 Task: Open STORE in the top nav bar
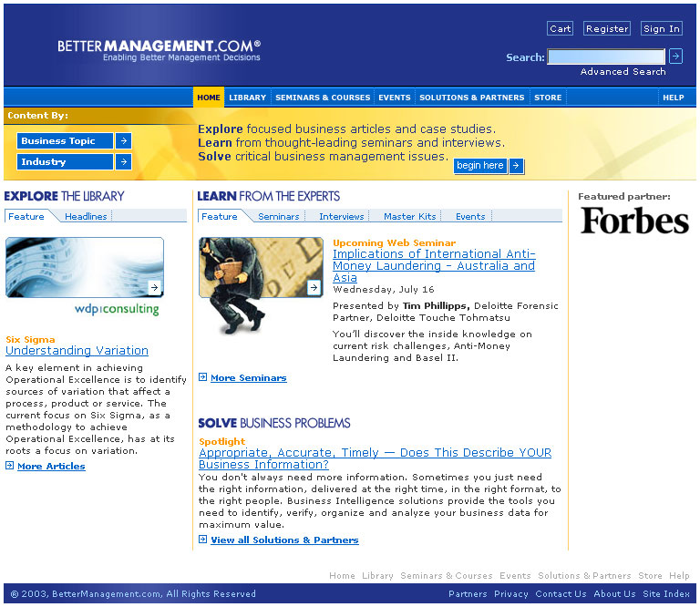tap(548, 98)
